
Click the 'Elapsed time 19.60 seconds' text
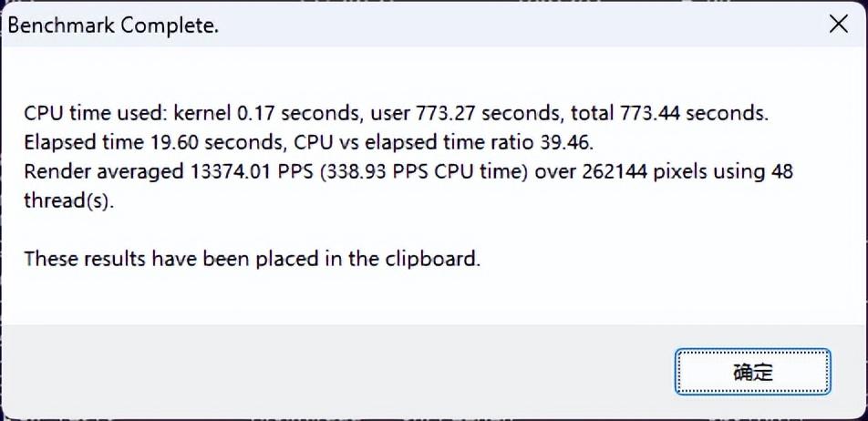click(x=153, y=143)
